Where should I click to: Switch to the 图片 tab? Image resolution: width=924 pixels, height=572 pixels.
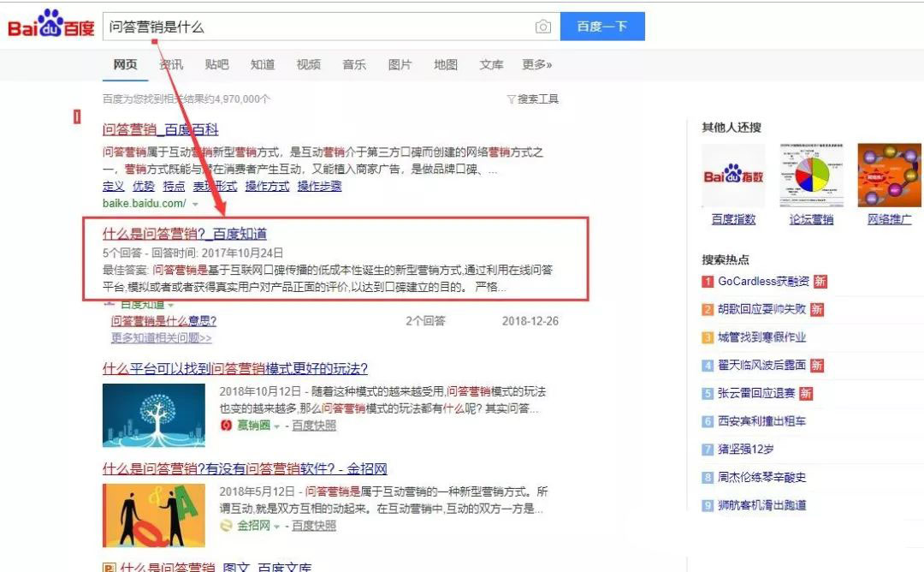[400, 64]
